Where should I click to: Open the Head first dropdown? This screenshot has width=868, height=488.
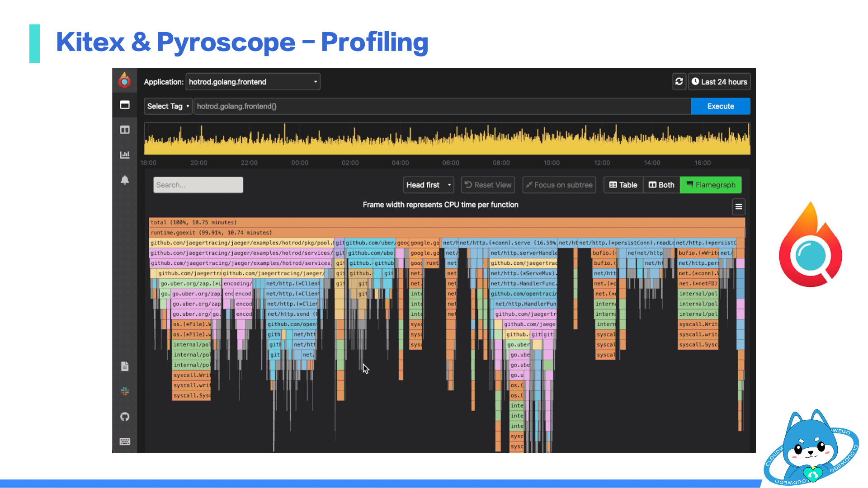(x=428, y=185)
